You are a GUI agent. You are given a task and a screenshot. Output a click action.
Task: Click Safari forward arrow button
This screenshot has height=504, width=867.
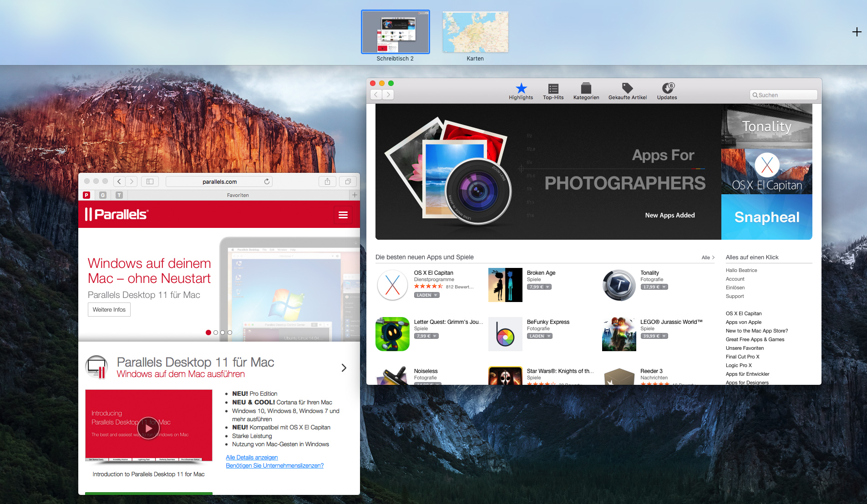[x=132, y=181]
